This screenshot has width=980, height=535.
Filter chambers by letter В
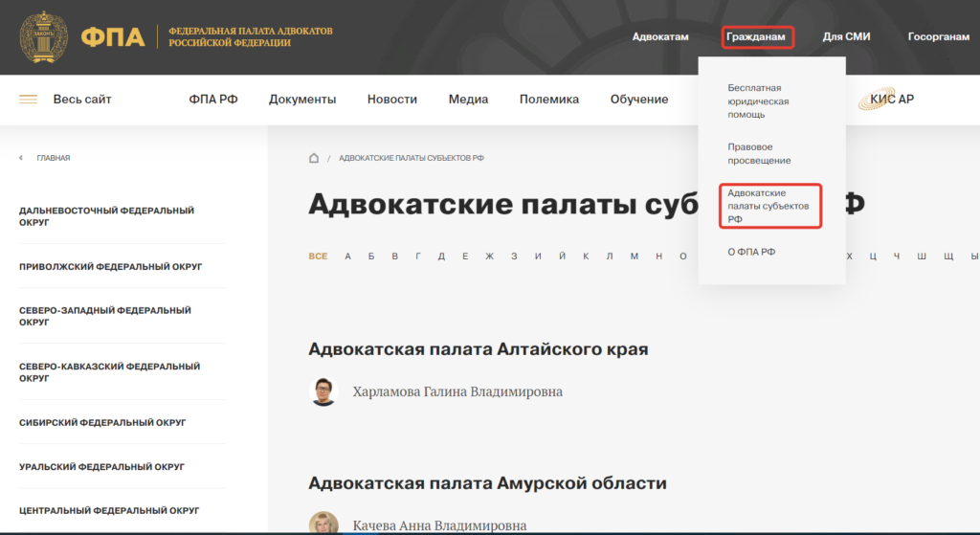(395, 256)
